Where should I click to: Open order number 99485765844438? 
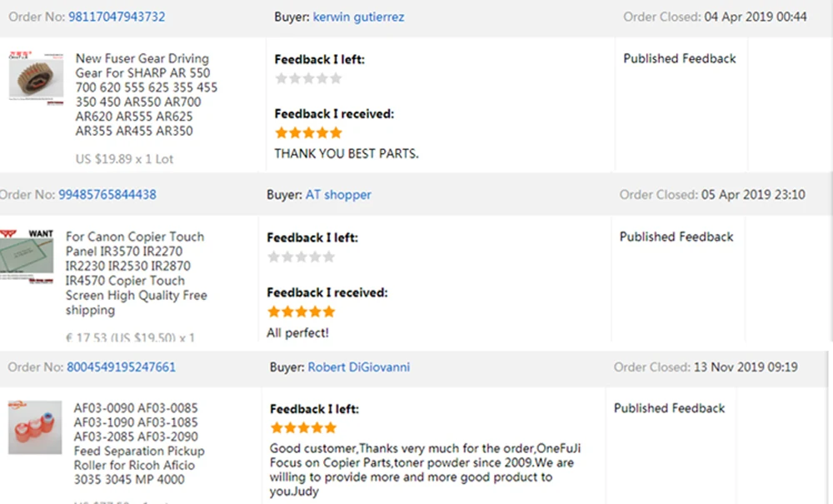[x=107, y=195]
